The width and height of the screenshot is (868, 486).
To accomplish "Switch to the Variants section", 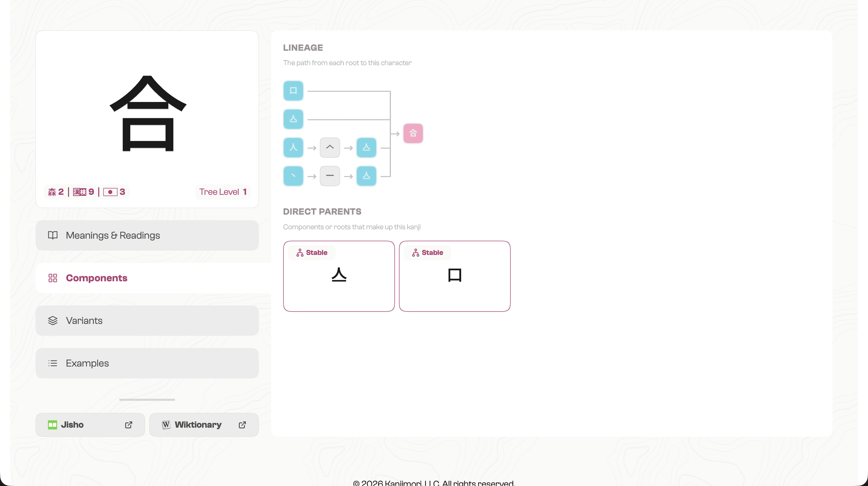I will (x=147, y=320).
